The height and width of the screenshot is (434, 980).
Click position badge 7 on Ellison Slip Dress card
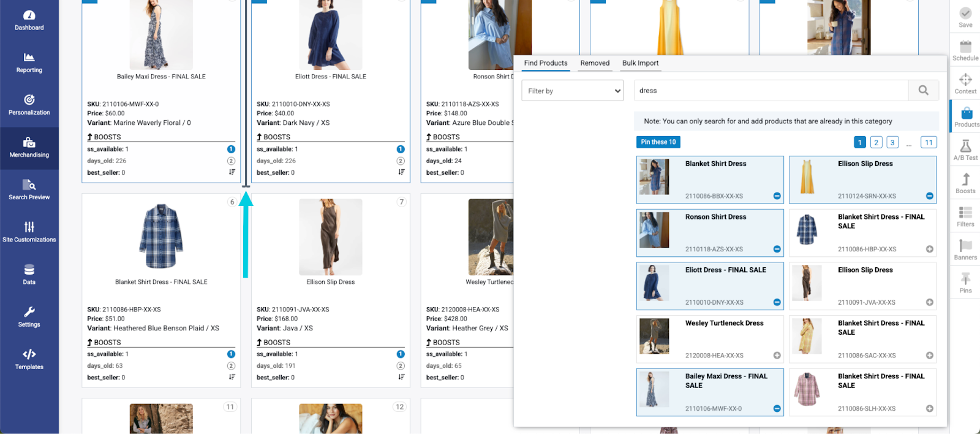(401, 202)
